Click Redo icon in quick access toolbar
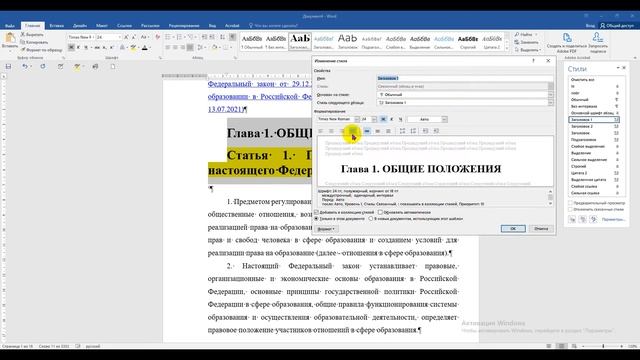 coord(43,67)
